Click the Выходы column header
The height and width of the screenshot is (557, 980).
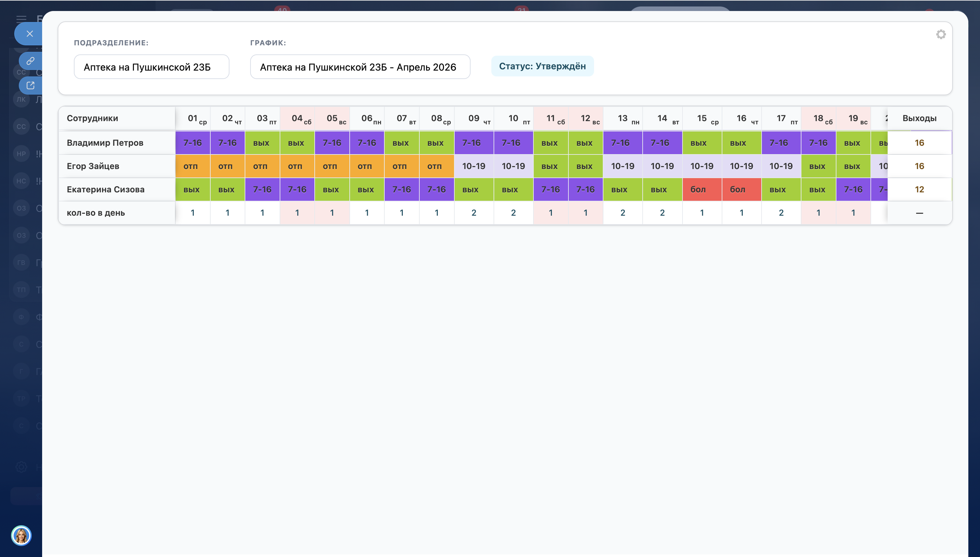(919, 118)
